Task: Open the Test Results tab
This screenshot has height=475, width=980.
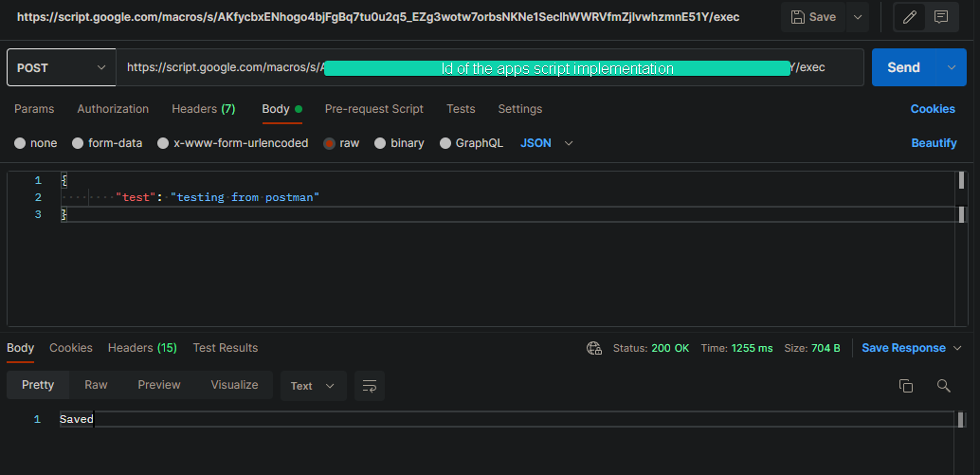Action: tap(225, 348)
